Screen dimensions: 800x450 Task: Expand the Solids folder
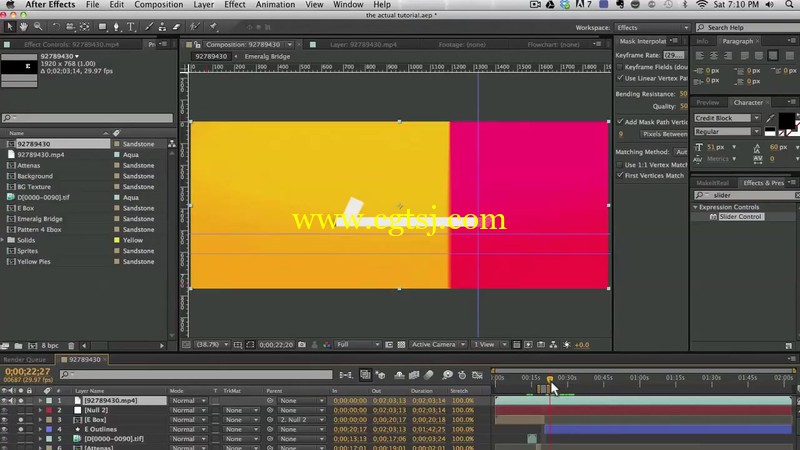tap(4, 240)
